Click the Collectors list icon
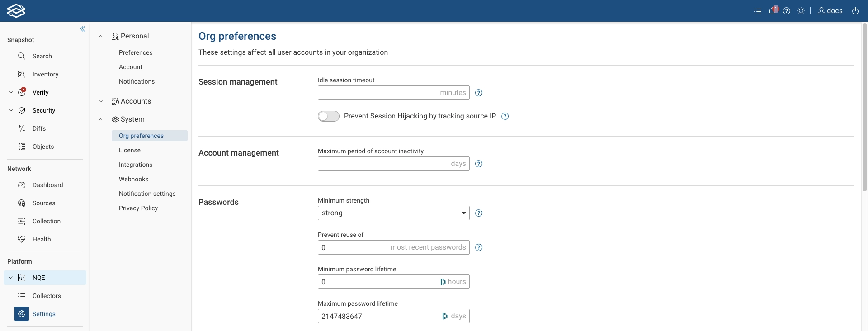Image resolution: width=868 pixels, height=331 pixels. tap(22, 296)
